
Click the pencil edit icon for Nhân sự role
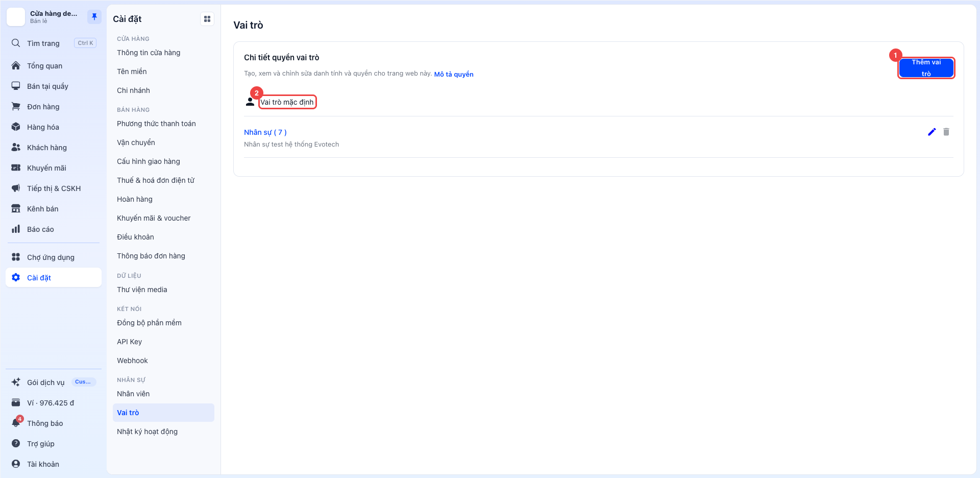pyautogui.click(x=932, y=132)
